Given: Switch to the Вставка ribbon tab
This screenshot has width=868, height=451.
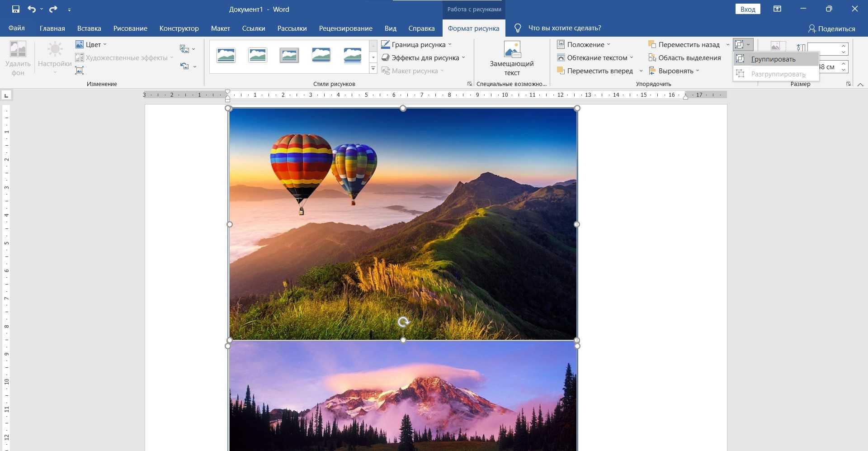Looking at the screenshot, I should pyautogui.click(x=89, y=28).
